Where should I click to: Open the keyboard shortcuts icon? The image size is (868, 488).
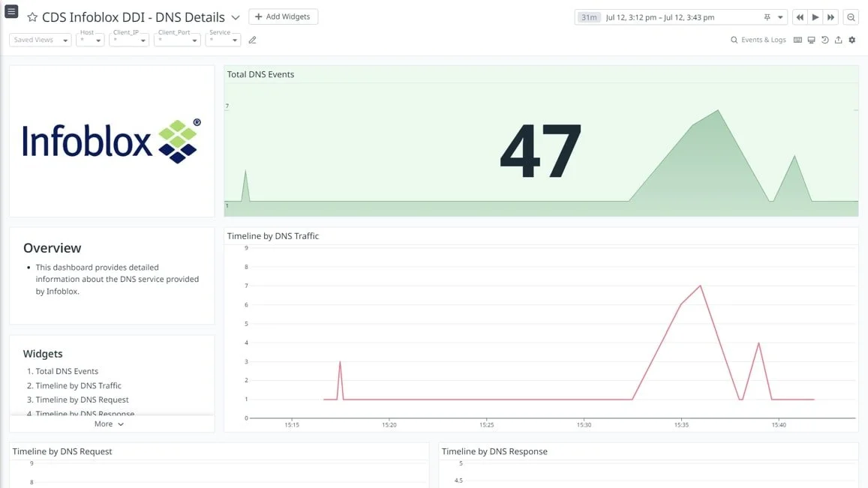tap(797, 40)
